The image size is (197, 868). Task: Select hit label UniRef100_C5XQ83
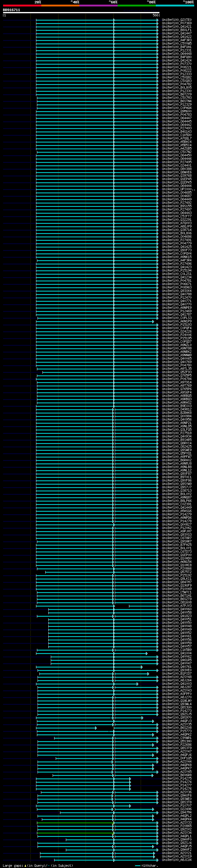[x=177, y=81]
